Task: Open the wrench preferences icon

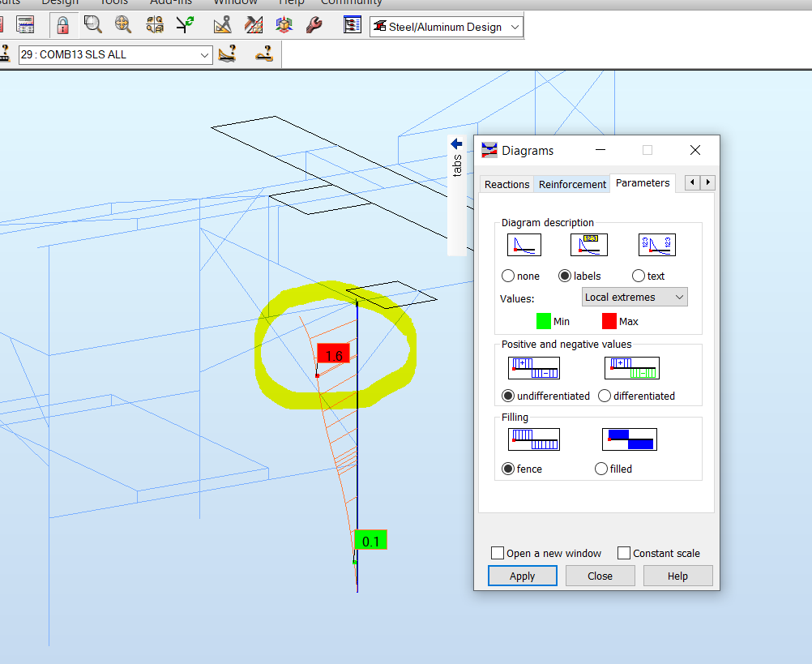Action: 314,24
